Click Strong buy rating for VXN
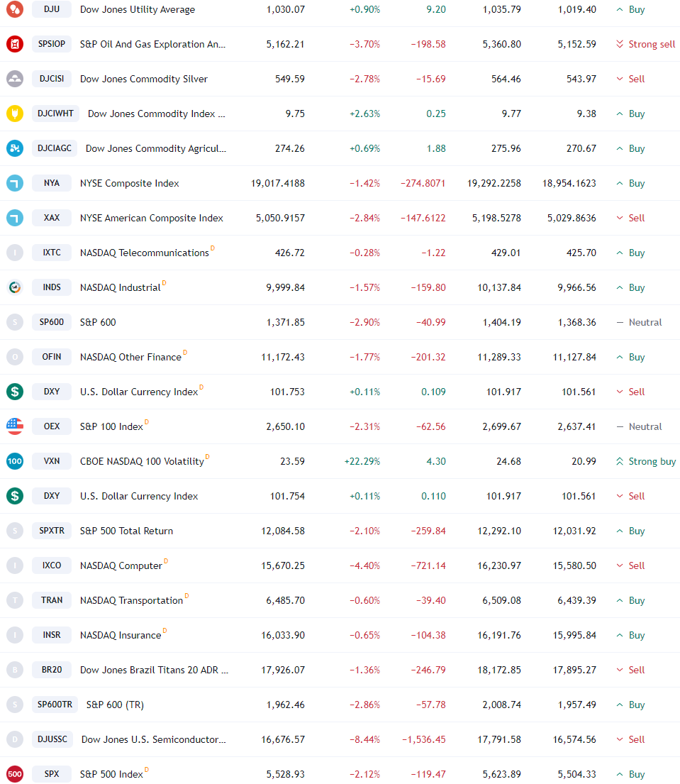680x784 pixels. coord(645,461)
